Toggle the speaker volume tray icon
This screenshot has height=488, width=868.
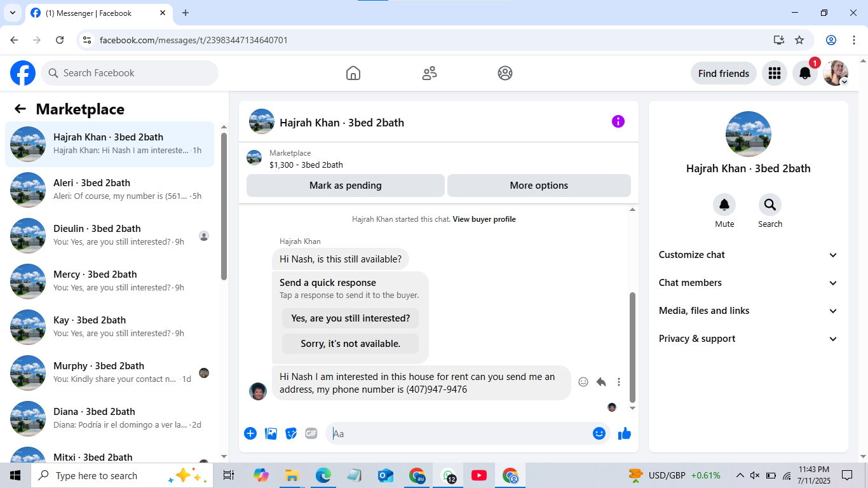[755, 475]
